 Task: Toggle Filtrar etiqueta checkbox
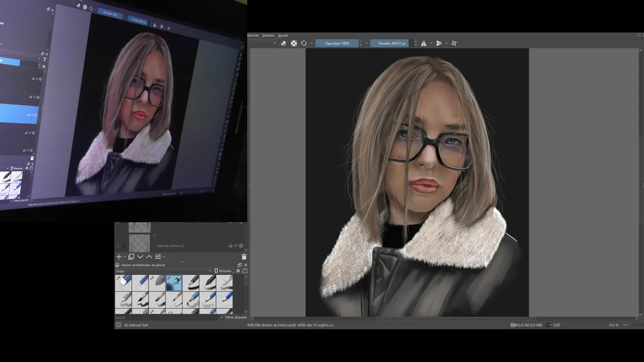point(234,317)
